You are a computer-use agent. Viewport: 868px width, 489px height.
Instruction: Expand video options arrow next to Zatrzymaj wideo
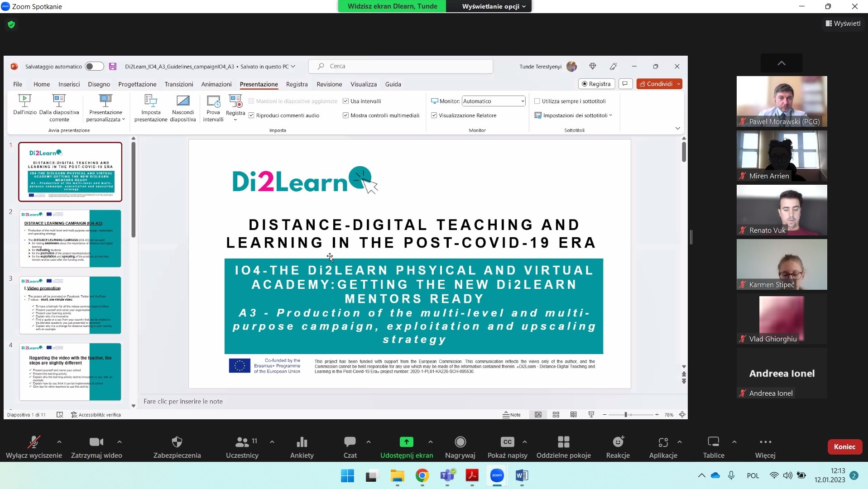point(119,442)
